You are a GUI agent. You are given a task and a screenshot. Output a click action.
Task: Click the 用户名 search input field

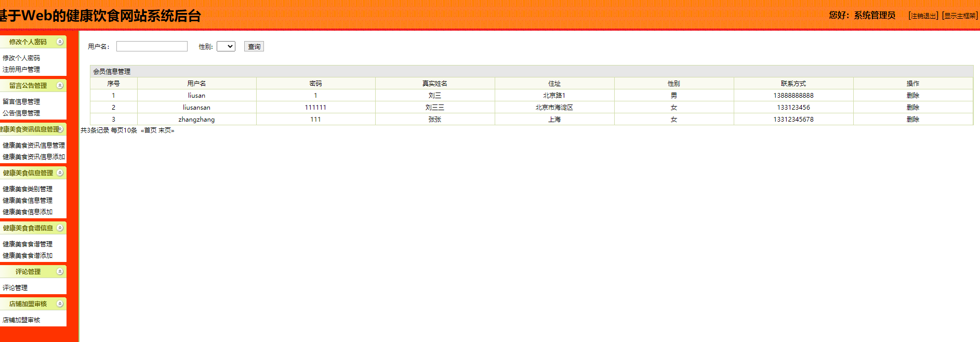[x=152, y=46]
